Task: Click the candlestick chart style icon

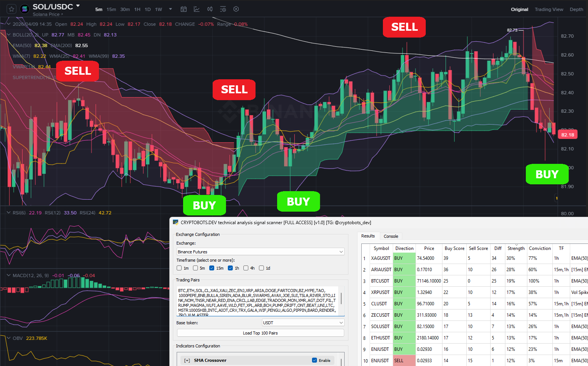Action: tap(210, 9)
